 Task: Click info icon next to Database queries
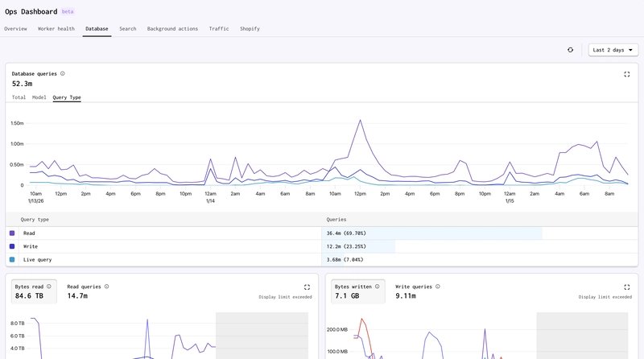click(x=63, y=73)
